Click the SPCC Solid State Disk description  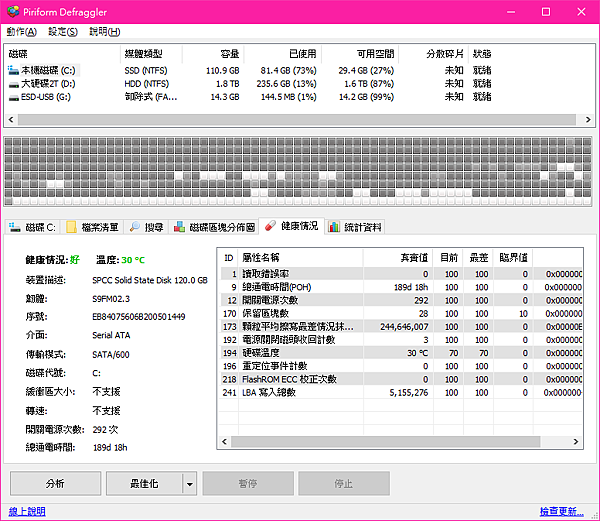tap(150, 280)
